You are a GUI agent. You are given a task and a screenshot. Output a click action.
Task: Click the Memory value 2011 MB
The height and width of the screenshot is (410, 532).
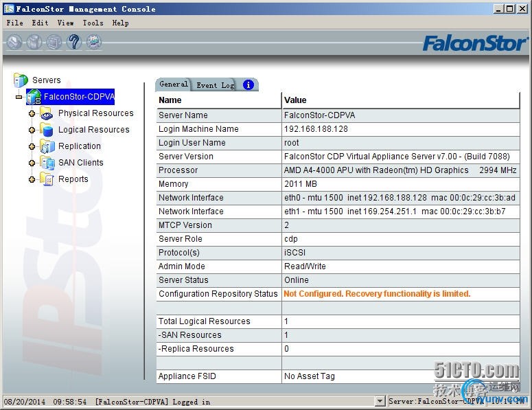(301, 184)
